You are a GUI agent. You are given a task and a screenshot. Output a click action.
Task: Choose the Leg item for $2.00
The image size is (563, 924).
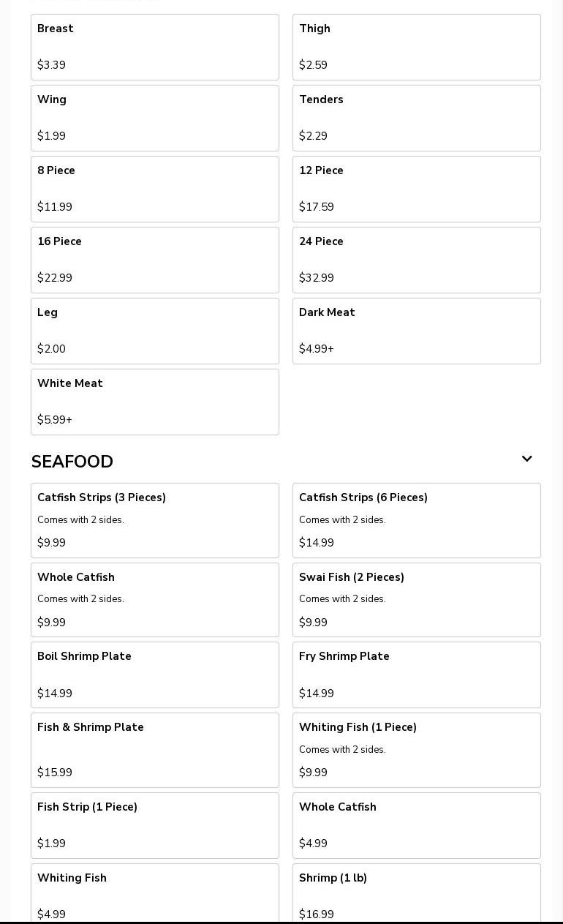pyautogui.click(x=155, y=331)
